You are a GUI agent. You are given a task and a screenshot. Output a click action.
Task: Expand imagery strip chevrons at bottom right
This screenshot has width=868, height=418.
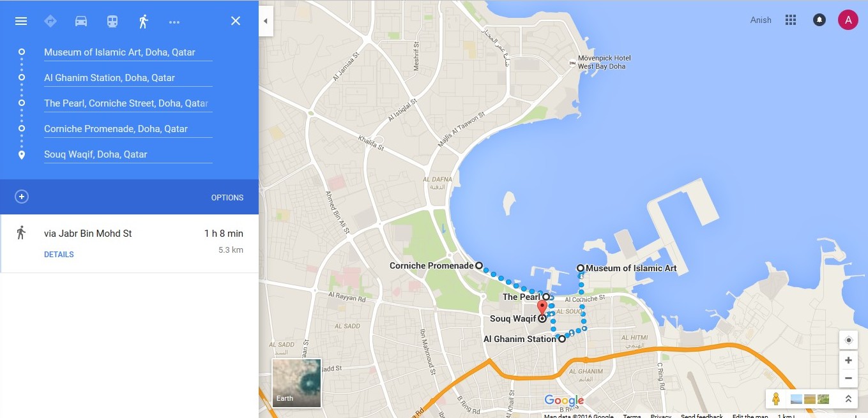(x=848, y=399)
